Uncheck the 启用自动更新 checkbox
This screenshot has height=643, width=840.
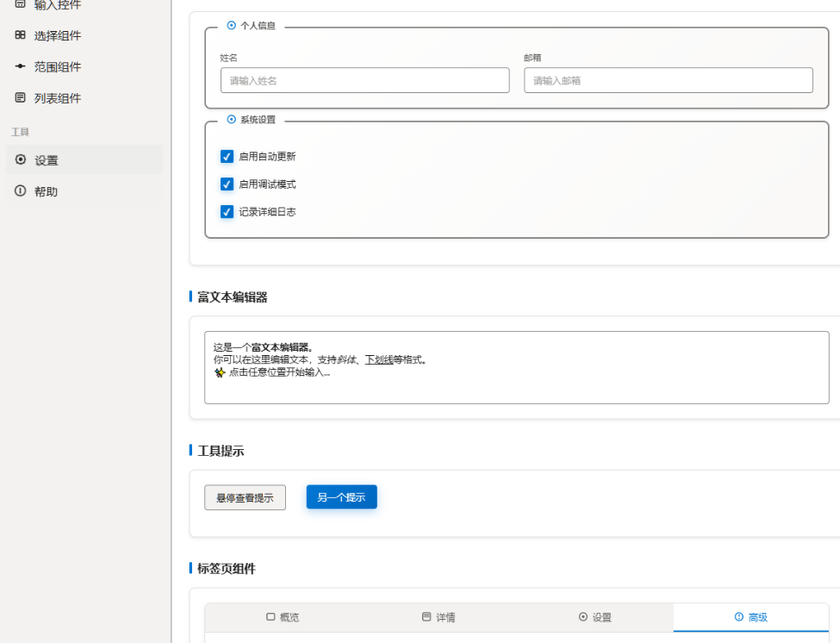pos(227,157)
